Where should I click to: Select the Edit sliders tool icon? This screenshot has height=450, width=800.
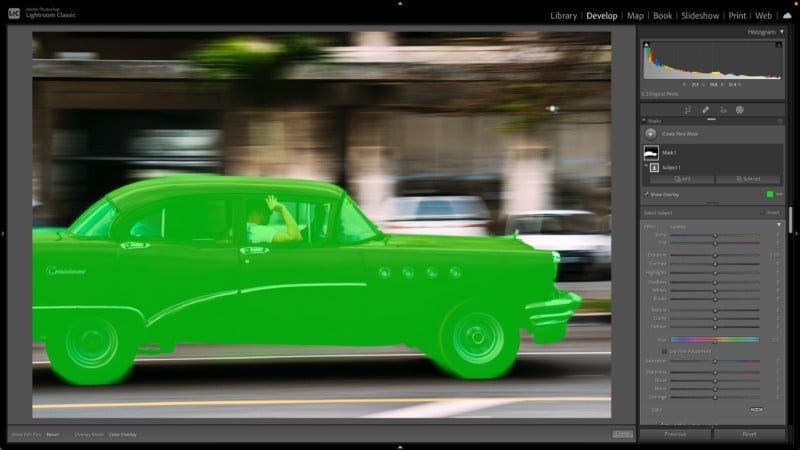pos(689,110)
